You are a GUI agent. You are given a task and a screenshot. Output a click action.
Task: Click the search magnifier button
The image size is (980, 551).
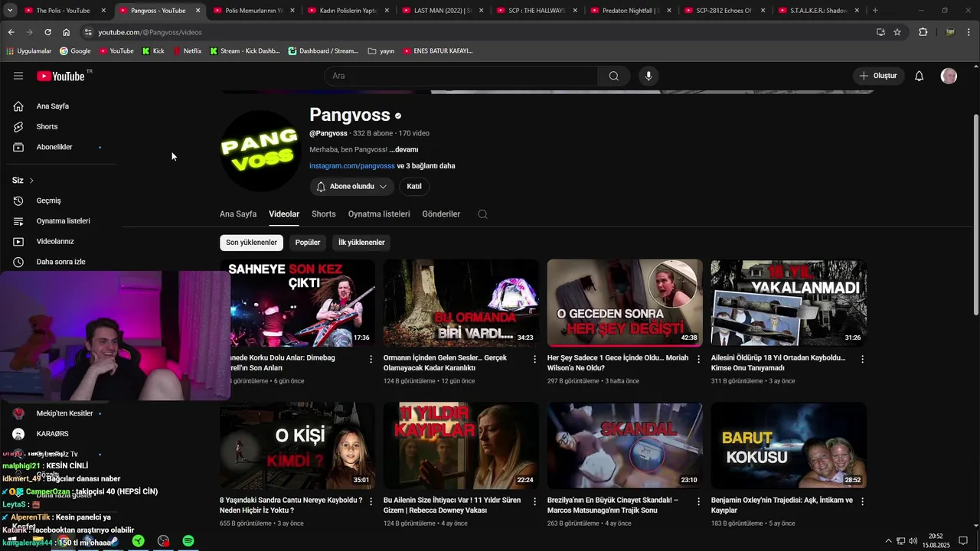pyautogui.click(x=614, y=76)
